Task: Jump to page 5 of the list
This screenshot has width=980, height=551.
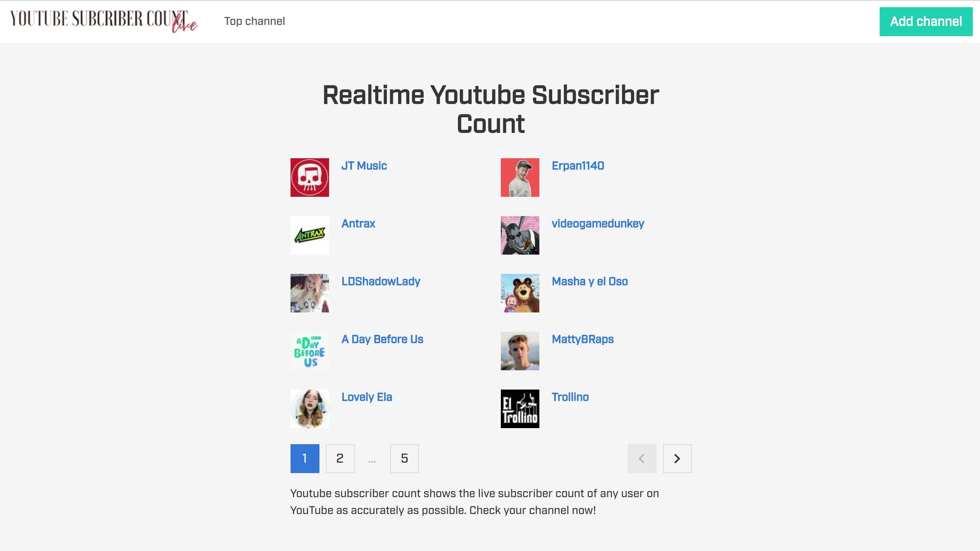Action: tap(404, 458)
